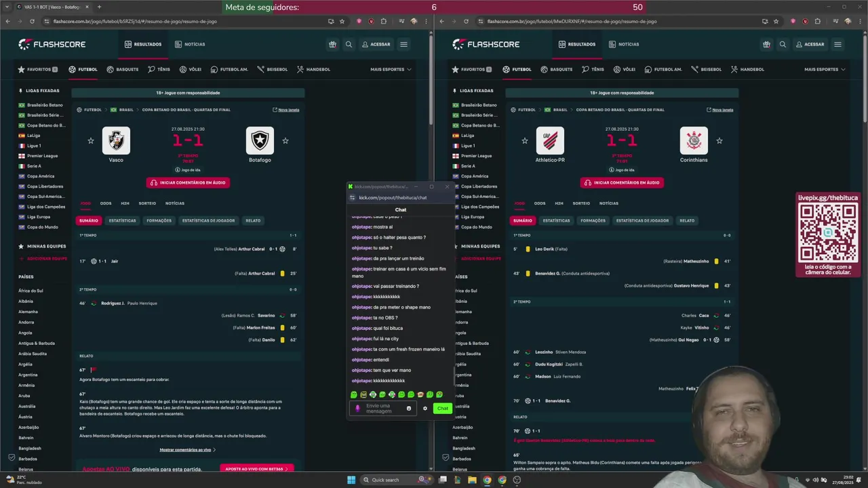Screen dimensions: 868x488
Task: Open Favoritos in left window sports bar
Action: click(38, 69)
